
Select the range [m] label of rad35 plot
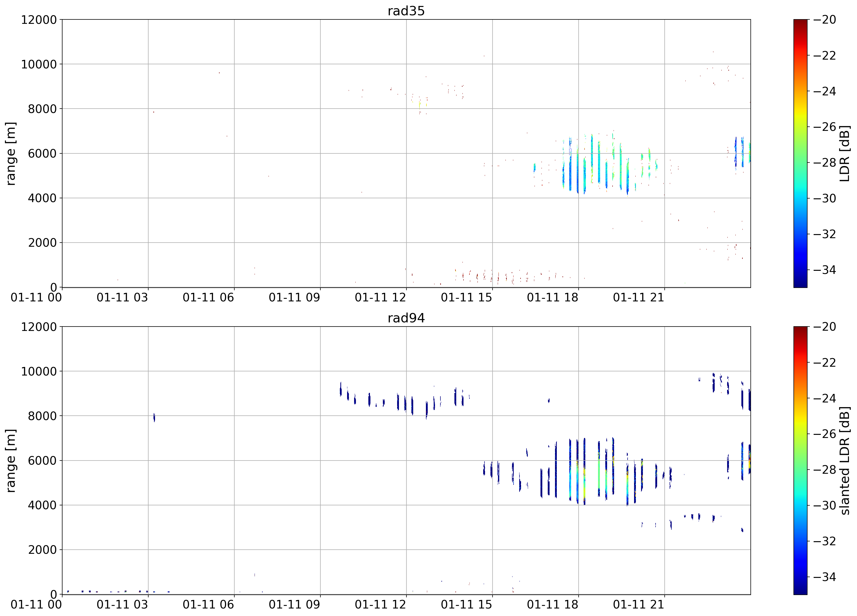point(11,153)
